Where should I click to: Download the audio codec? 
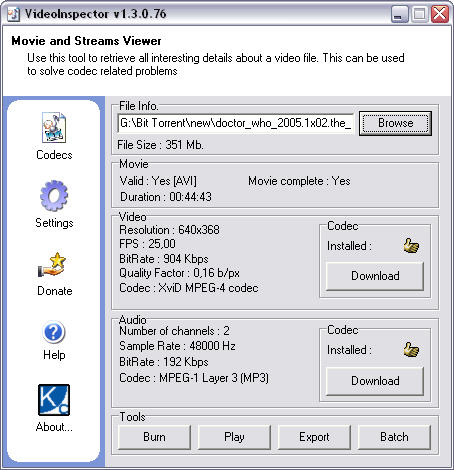pos(375,381)
